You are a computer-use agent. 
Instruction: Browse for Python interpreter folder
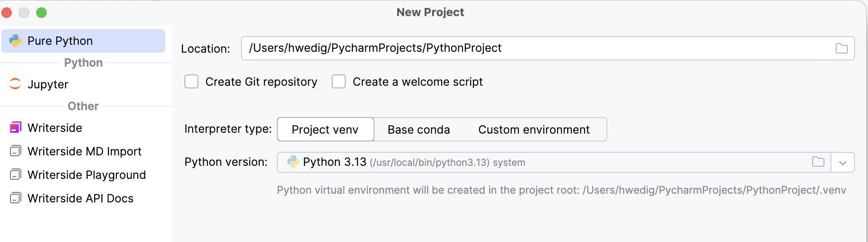[x=818, y=162]
